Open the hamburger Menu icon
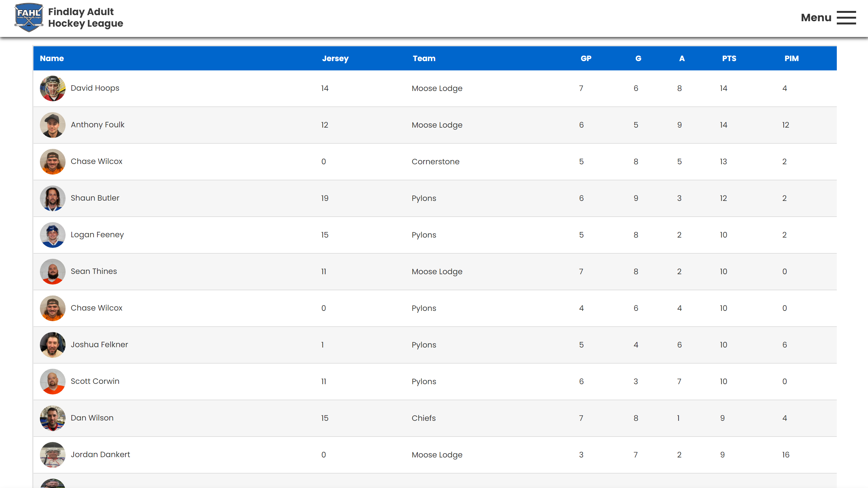Screen dimensions: 868x488 pos(846,17)
